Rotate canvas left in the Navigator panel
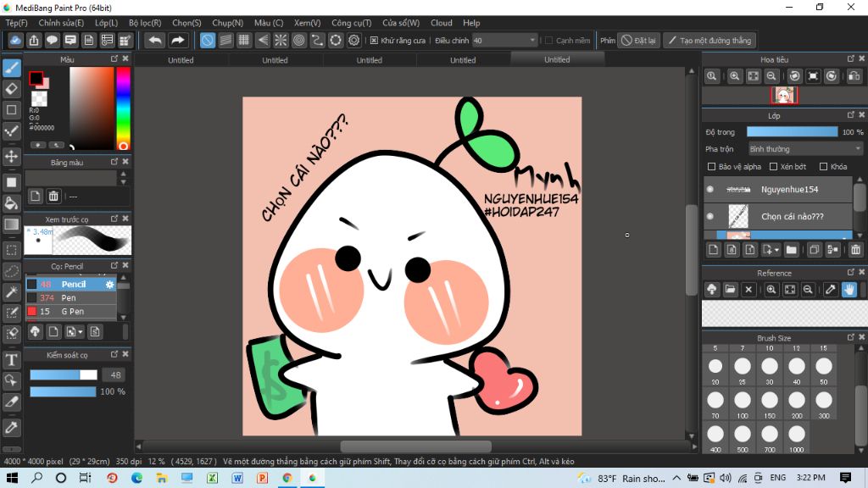Screen dimensions: 868x488 [x=794, y=76]
